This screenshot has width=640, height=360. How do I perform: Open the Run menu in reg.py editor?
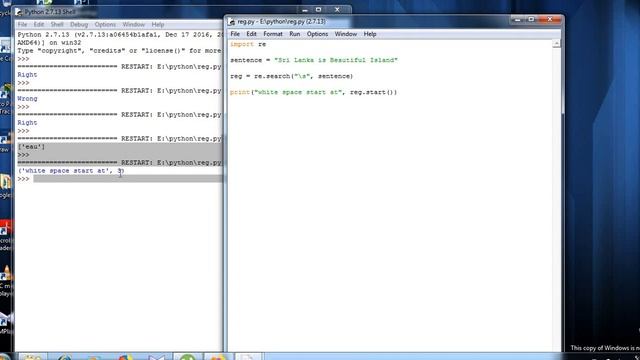pyautogui.click(x=294, y=34)
